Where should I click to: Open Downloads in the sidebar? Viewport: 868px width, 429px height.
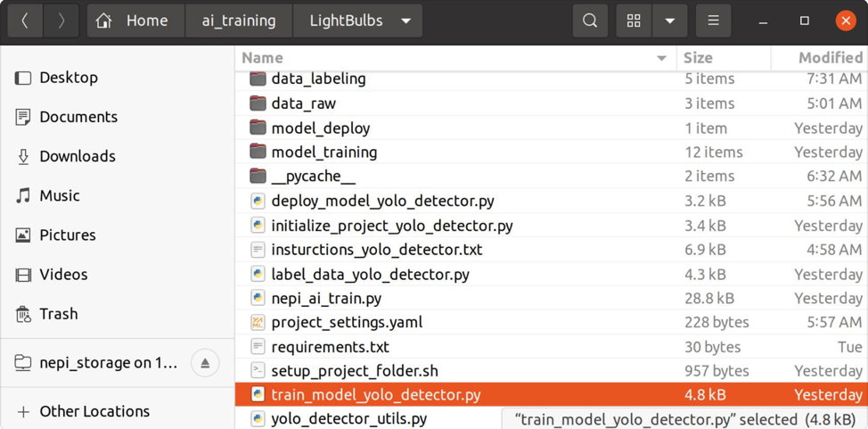78,156
